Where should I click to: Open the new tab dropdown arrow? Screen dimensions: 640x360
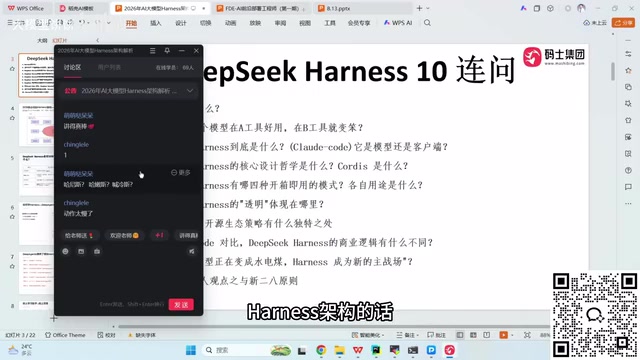(428, 8)
